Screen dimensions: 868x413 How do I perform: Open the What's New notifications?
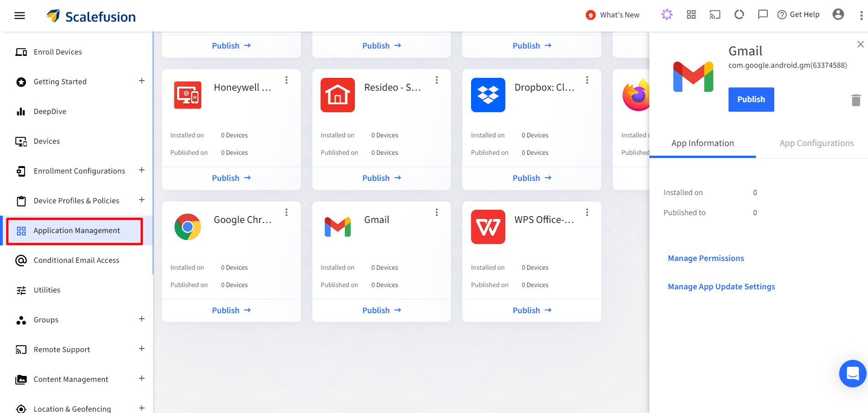pyautogui.click(x=613, y=15)
